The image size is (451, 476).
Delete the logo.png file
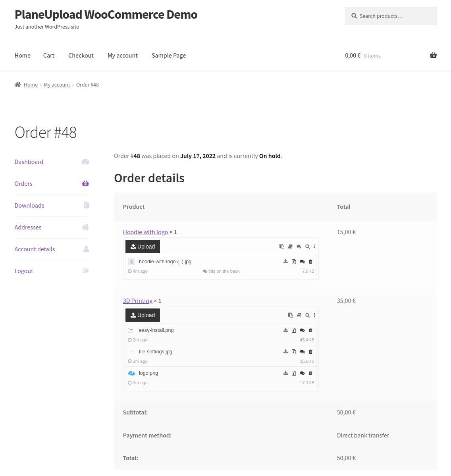(x=310, y=373)
